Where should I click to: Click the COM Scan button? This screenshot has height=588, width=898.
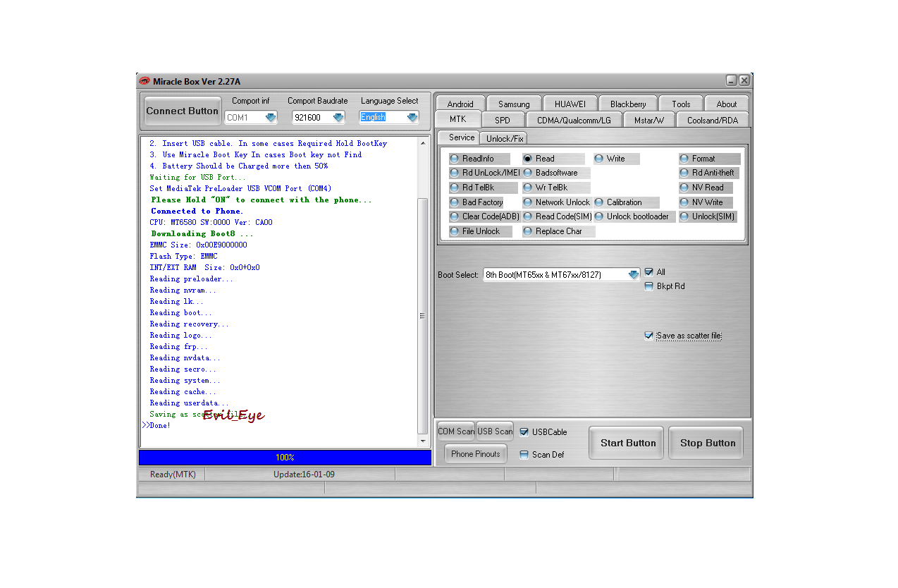[456, 431]
